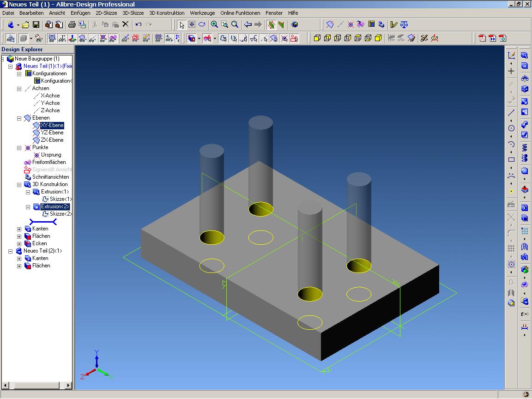Select Flächen under Neues Teil (2)
Viewport: 532px width, 399px height.
pyautogui.click(x=41, y=266)
